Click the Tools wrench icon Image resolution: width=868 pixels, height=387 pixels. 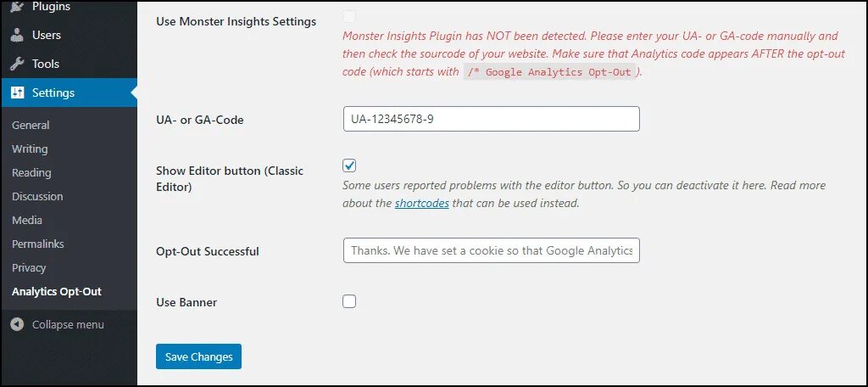point(17,64)
